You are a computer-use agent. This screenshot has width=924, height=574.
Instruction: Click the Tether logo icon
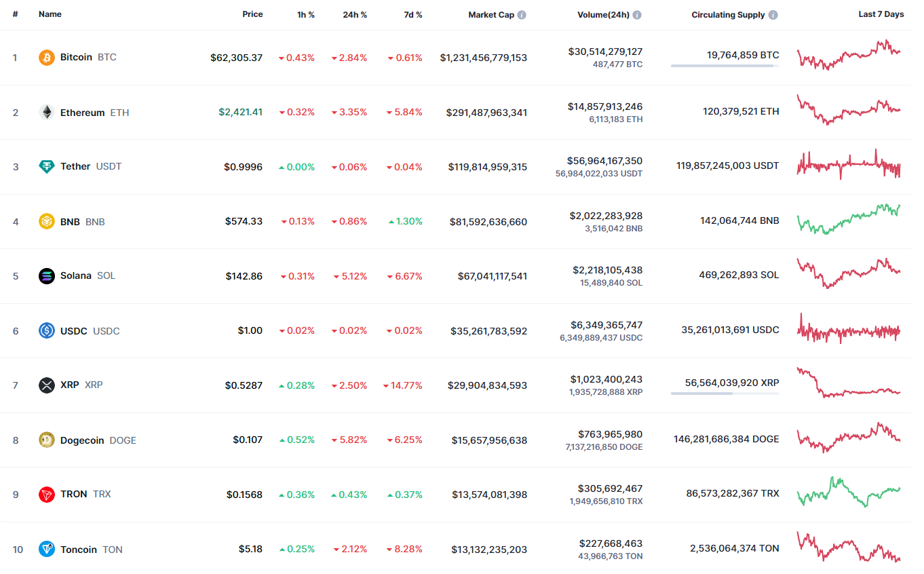pyautogui.click(x=47, y=167)
